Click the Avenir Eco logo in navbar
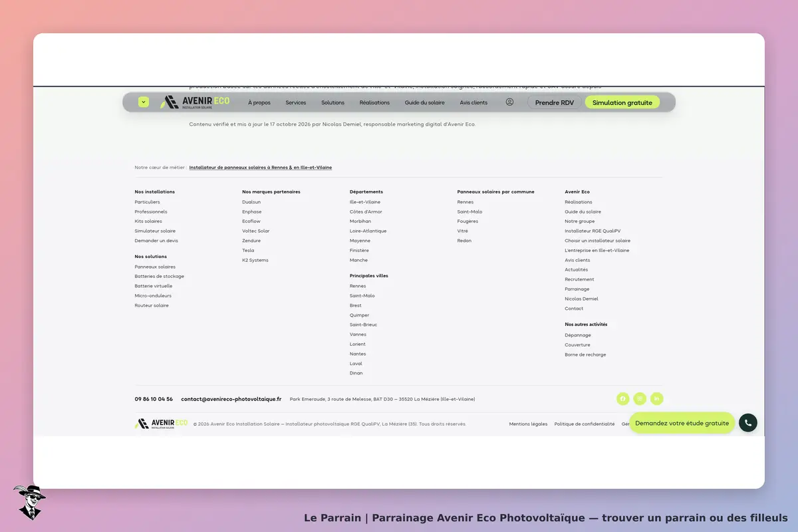 click(x=195, y=102)
